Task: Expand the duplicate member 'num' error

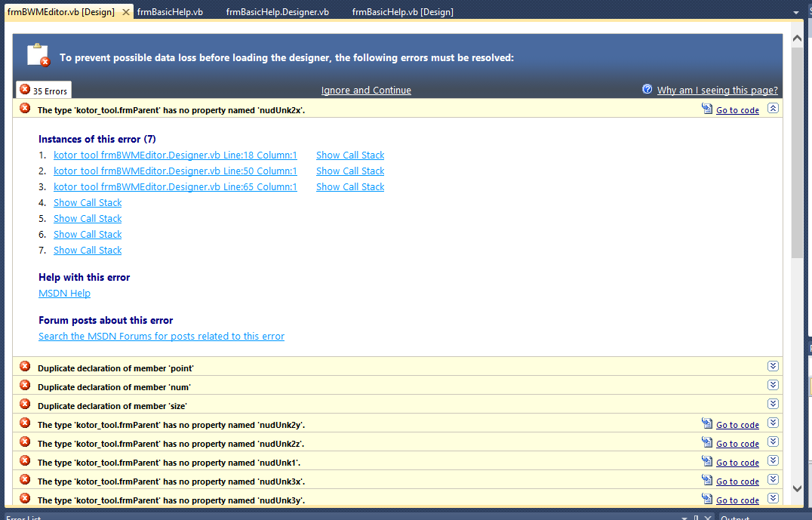Action: (772, 386)
